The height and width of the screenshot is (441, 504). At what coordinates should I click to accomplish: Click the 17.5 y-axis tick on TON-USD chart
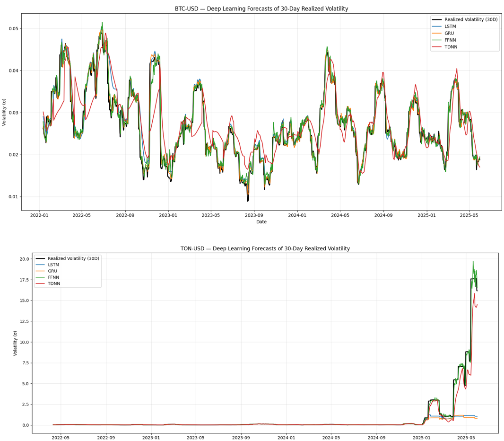(x=23, y=280)
